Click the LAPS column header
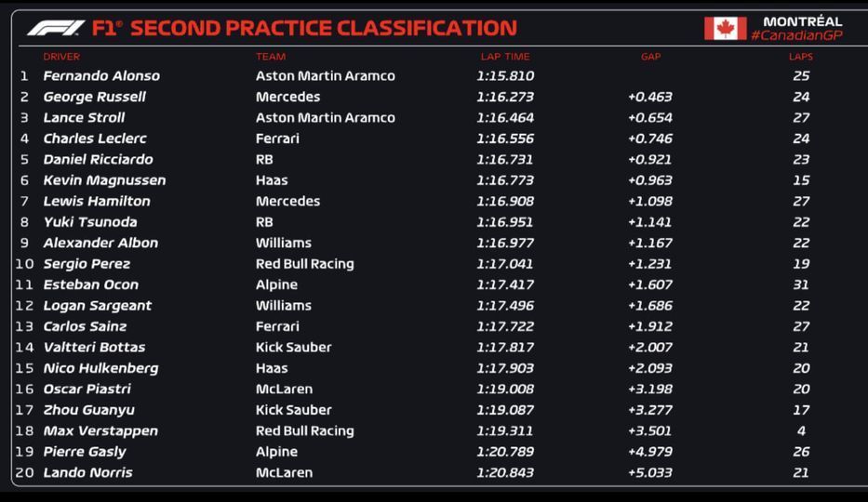 (x=800, y=57)
